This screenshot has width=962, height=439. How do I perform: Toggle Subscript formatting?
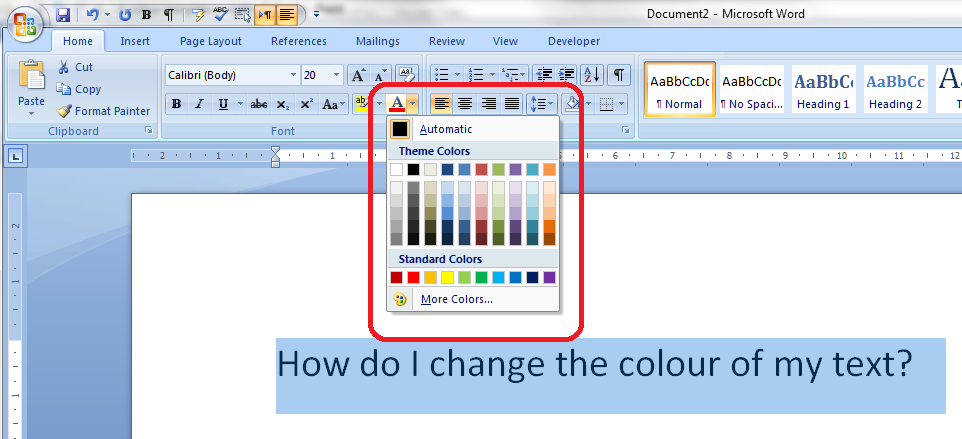282,104
